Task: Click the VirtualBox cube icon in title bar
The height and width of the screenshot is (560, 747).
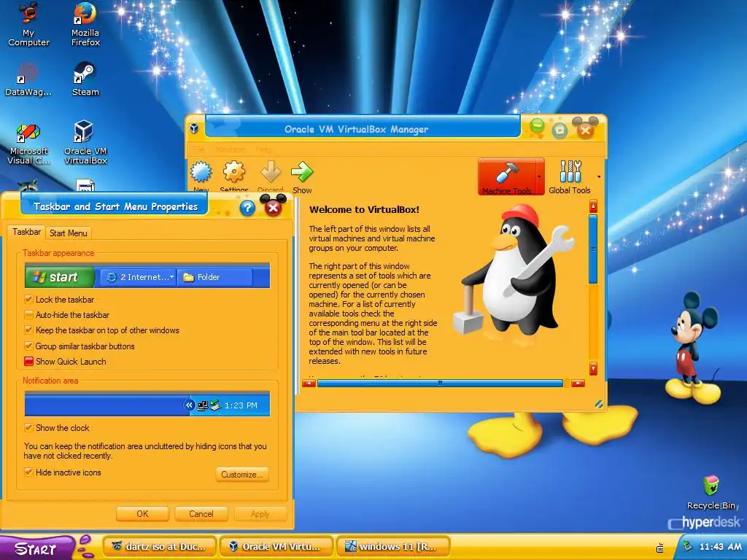Action: click(194, 128)
